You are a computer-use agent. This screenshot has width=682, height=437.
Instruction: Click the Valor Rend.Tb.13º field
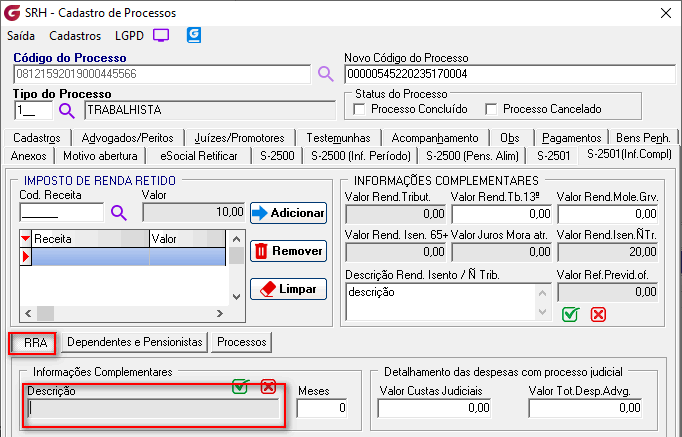[501, 213]
